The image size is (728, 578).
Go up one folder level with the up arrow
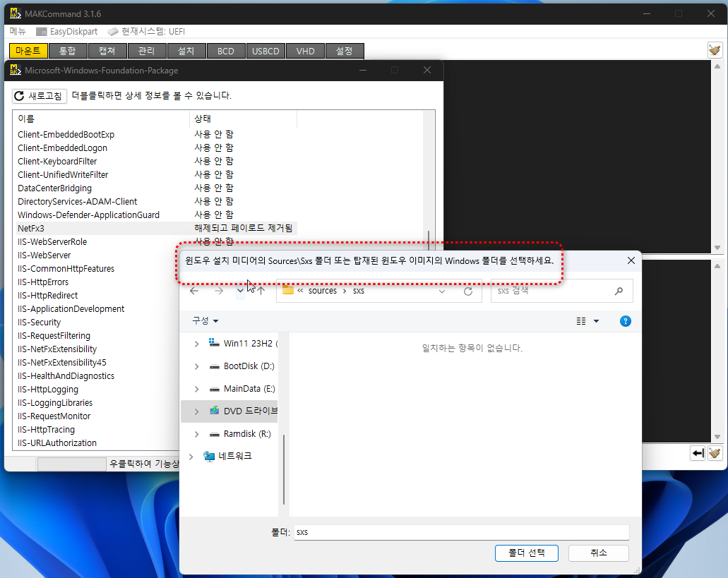(261, 291)
